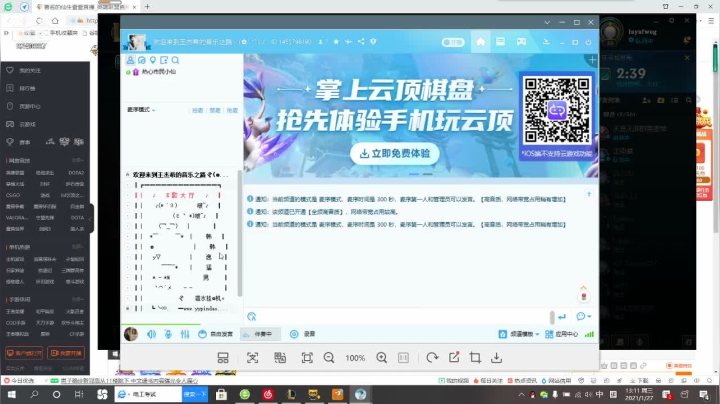Open the search magnifier in user panel
Viewport: 720px width, 404px height.
175,60
